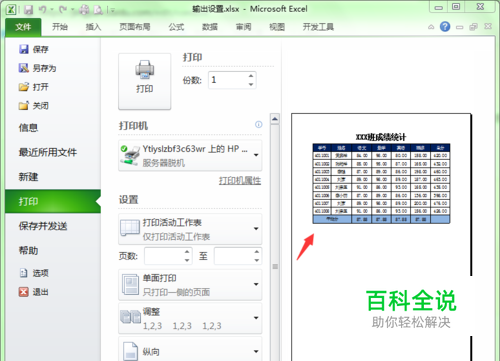
Task: Select 保存 in the backstage menu
Action: [34, 49]
